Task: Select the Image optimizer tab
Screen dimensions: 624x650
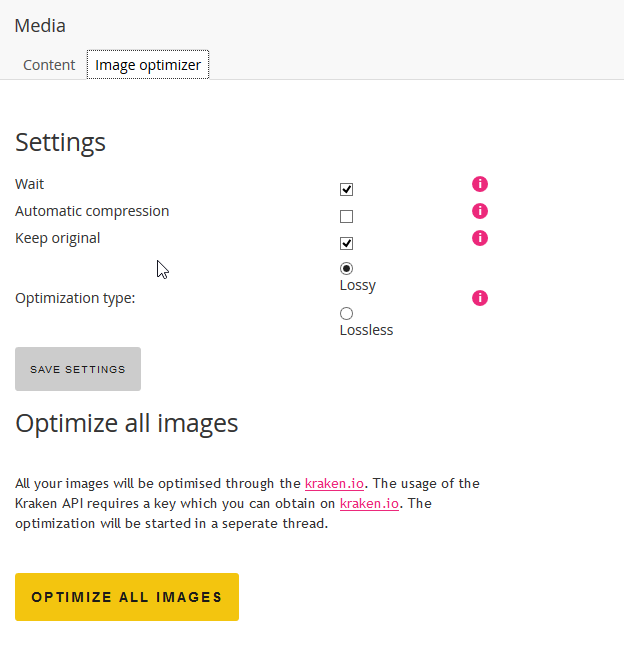Action: (148, 65)
